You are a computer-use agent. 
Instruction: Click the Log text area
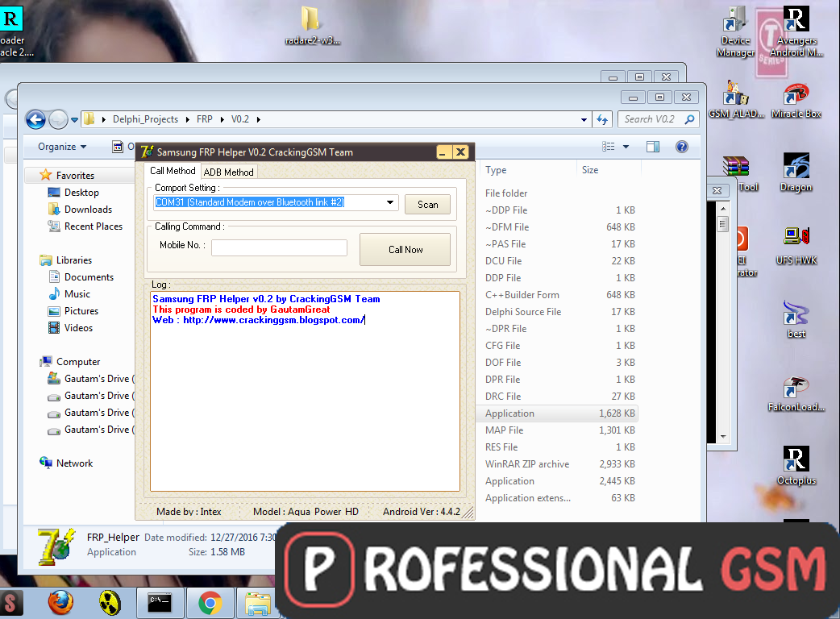point(305,391)
